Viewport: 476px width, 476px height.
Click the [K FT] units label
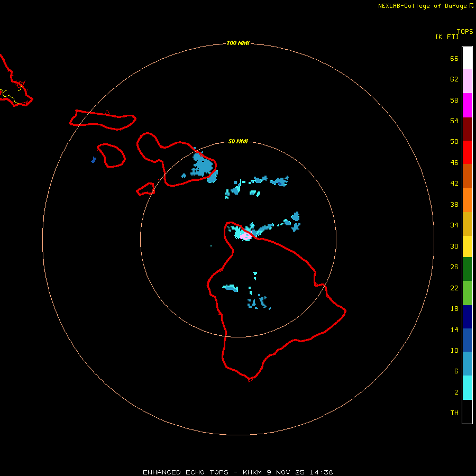tap(447, 36)
